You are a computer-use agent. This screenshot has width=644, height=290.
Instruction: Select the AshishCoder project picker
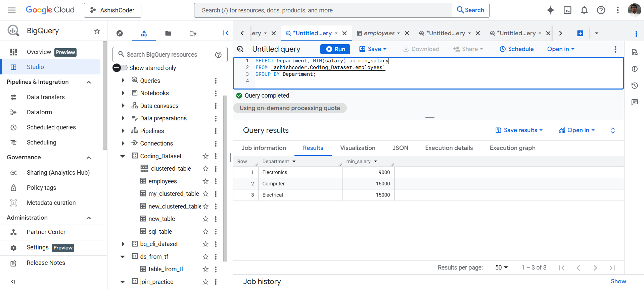click(x=112, y=10)
